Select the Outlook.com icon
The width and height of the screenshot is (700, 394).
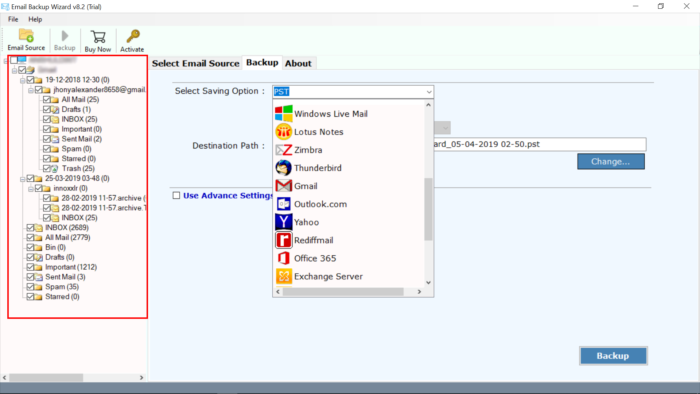point(283,204)
